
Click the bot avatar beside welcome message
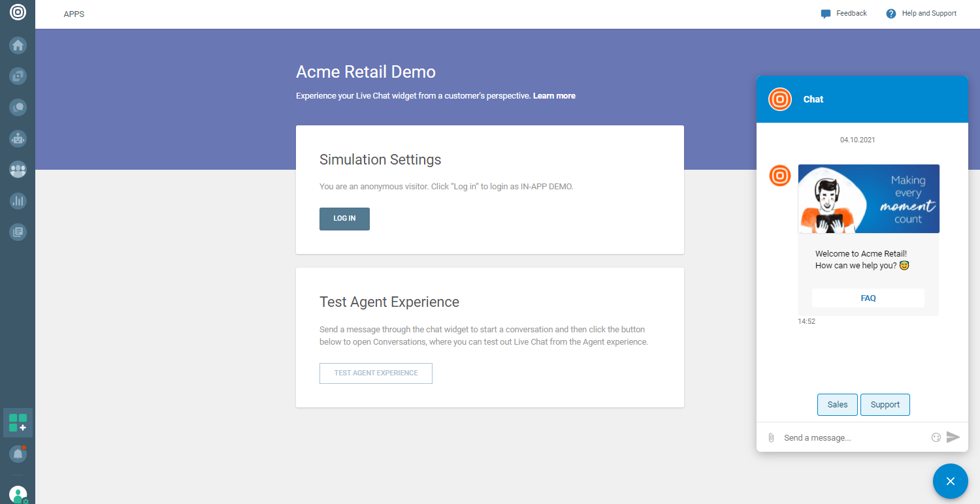point(780,176)
